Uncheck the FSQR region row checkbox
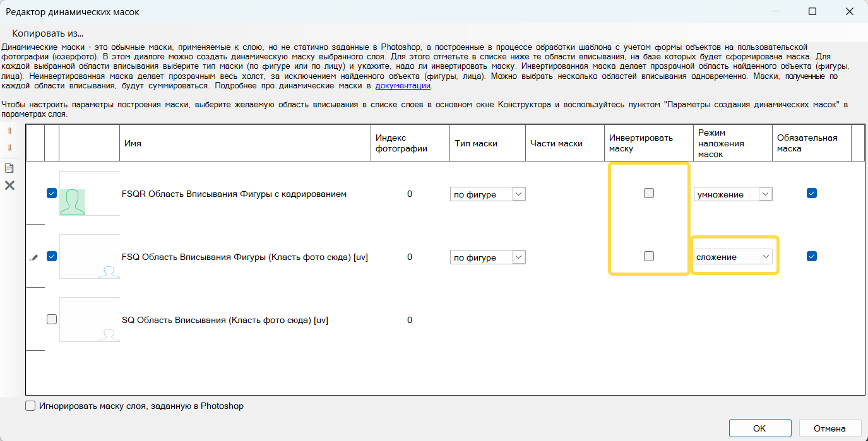 (52, 194)
